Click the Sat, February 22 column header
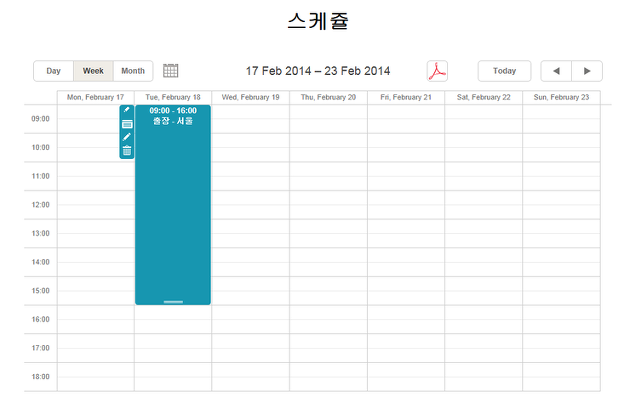 (x=483, y=97)
